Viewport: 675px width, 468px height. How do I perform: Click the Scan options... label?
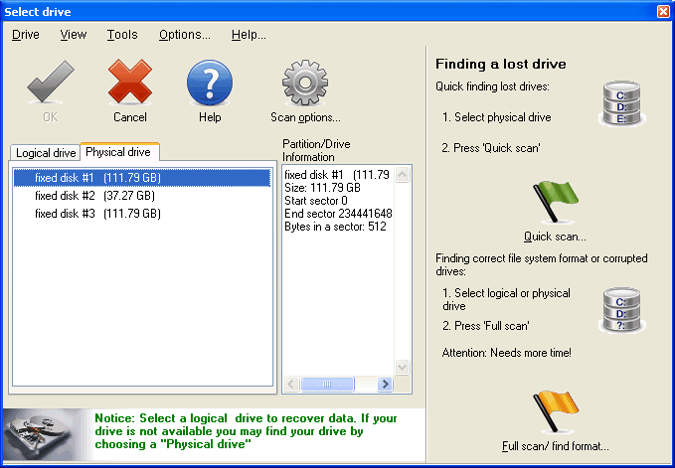(305, 117)
